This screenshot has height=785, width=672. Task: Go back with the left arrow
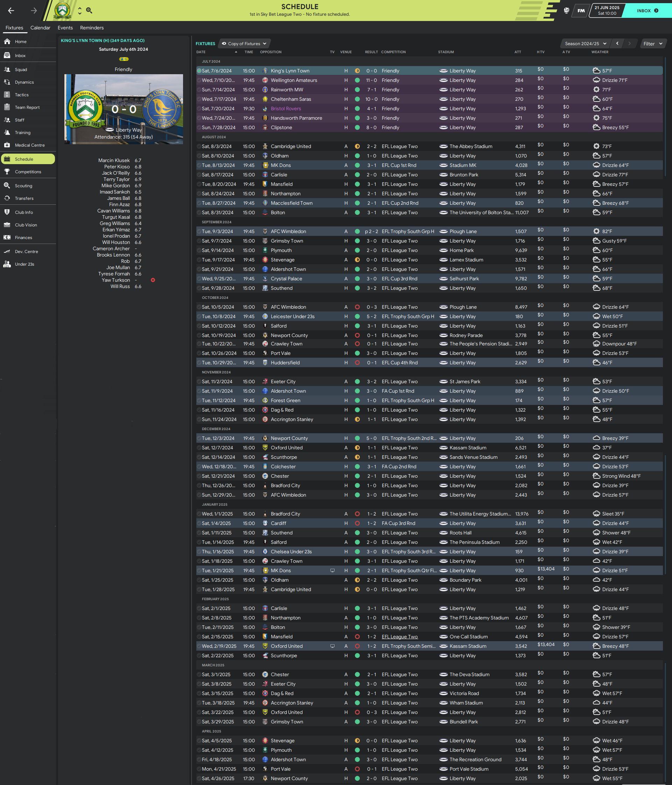(x=11, y=10)
